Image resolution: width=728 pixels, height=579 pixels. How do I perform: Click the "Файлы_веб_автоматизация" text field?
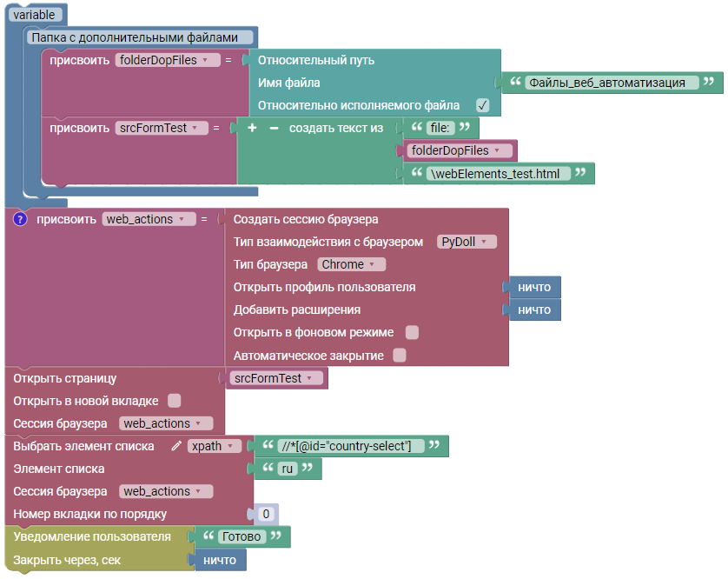click(x=612, y=83)
